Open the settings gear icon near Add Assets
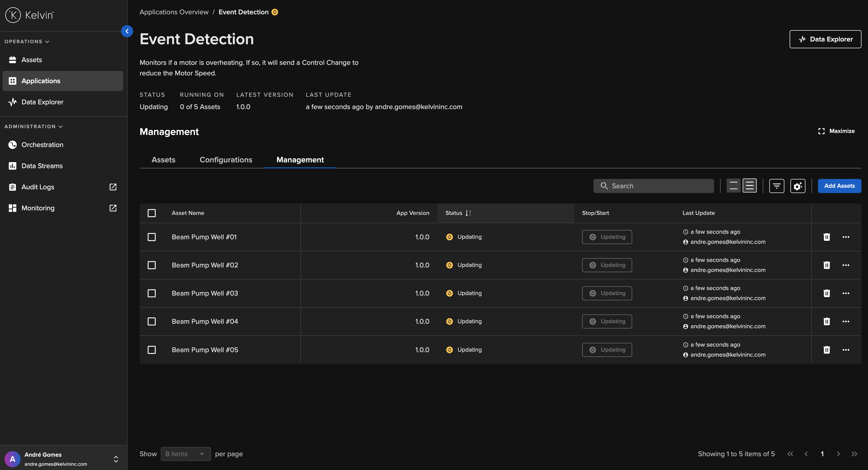 [x=798, y=186]
